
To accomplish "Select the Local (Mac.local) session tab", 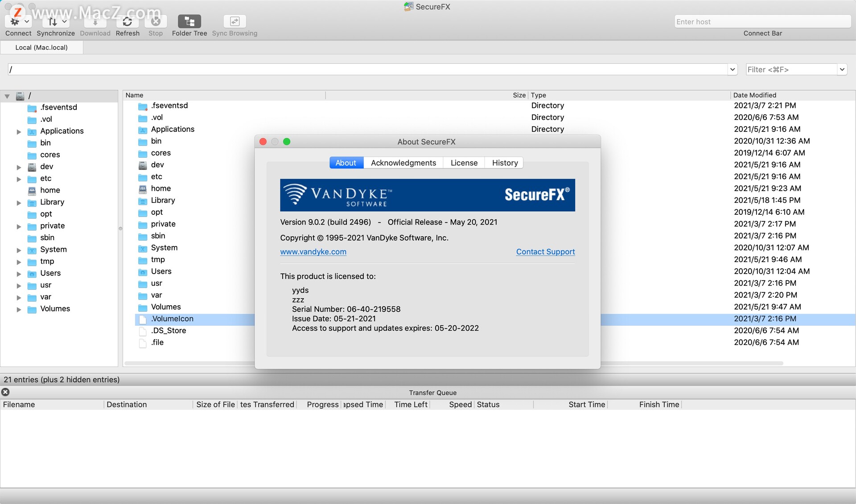I will point(41,47).
